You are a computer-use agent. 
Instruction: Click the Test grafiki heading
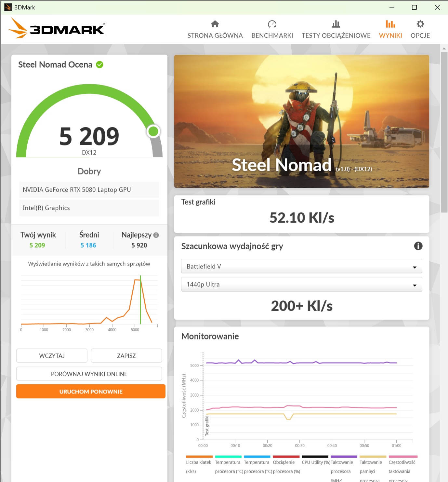tap(198, 202)
